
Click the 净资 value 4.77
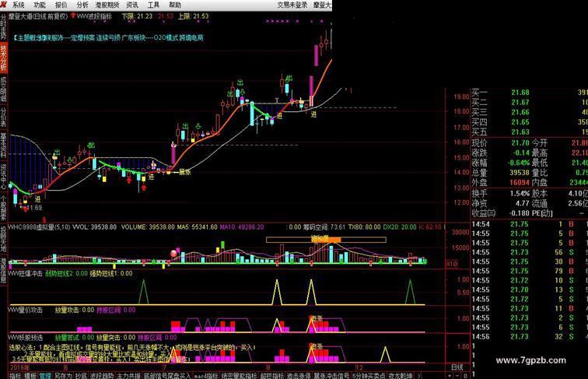[x=522, y=203]
